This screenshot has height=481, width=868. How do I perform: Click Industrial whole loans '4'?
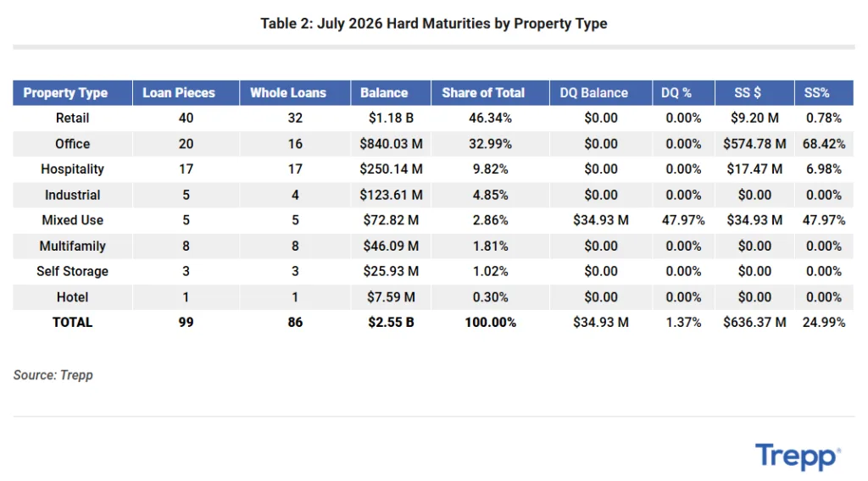295,195
